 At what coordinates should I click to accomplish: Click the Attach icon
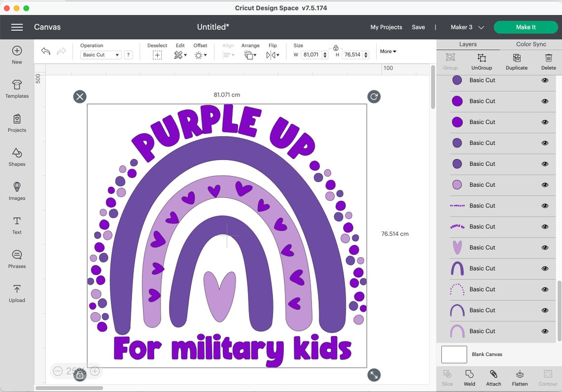click(493, 377)
